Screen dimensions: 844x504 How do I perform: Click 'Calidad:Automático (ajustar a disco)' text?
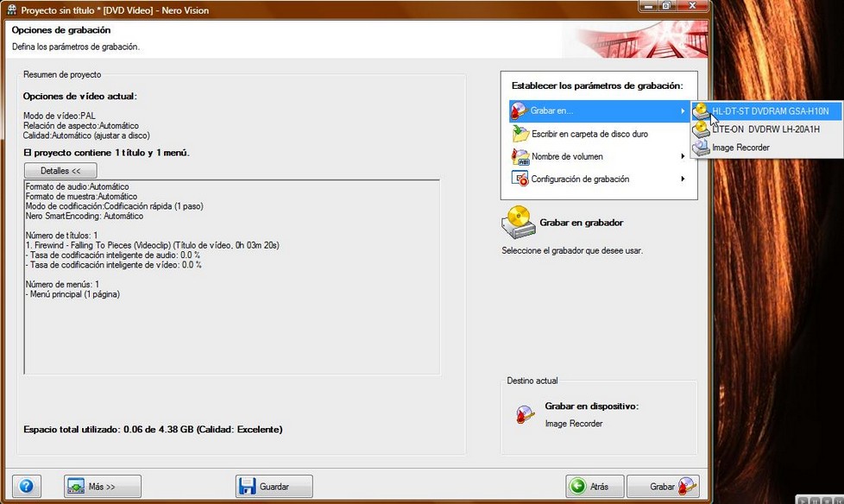point(86,135)
